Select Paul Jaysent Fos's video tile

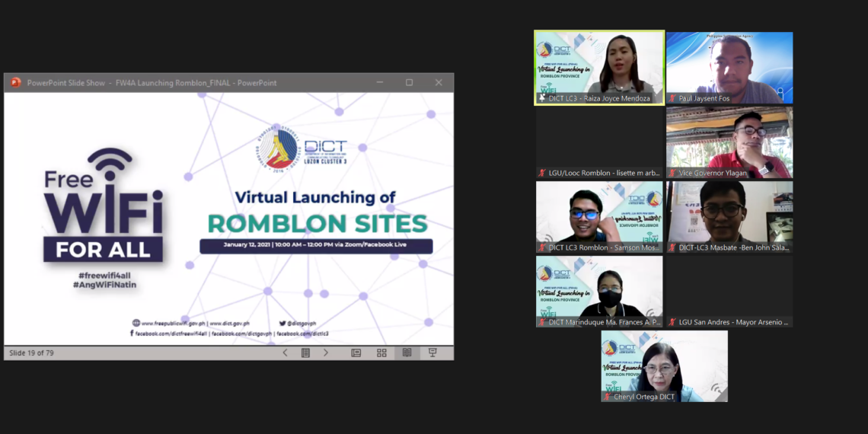coord(729,68)
